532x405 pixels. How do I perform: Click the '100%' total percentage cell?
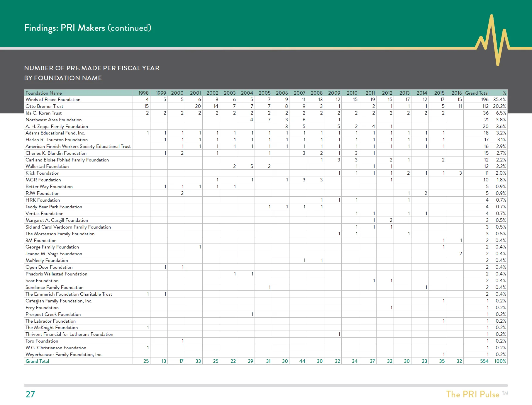tap(500, 361)
